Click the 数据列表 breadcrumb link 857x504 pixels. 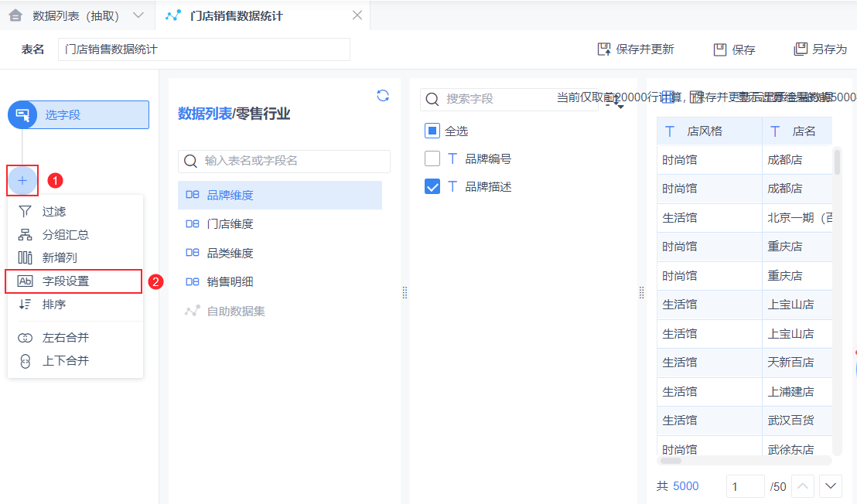205,114
